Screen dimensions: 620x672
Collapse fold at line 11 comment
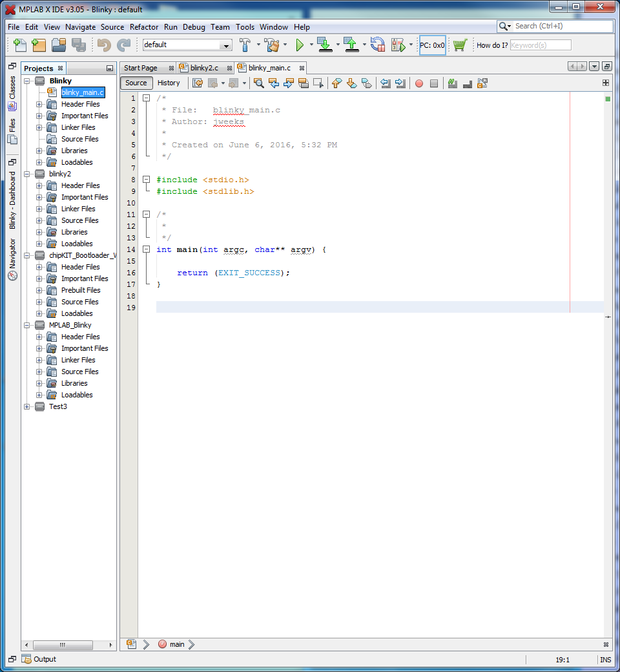coord(147,215)
